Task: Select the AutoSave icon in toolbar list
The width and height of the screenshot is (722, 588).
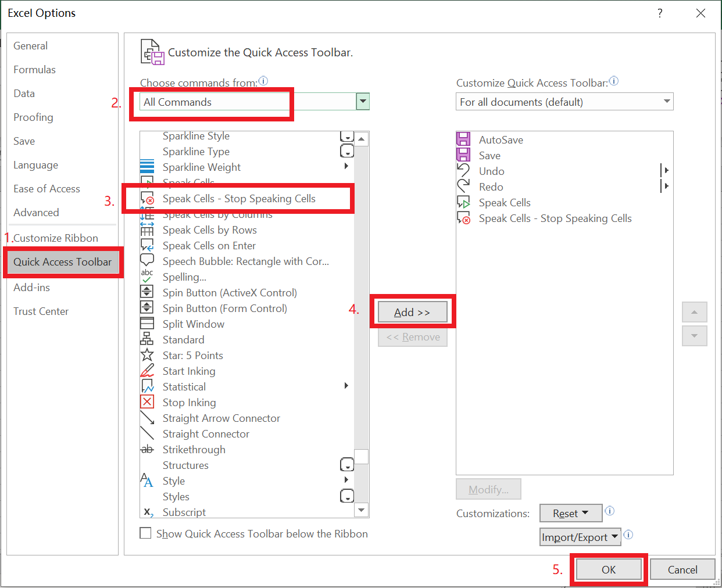Action: [463, 139]
